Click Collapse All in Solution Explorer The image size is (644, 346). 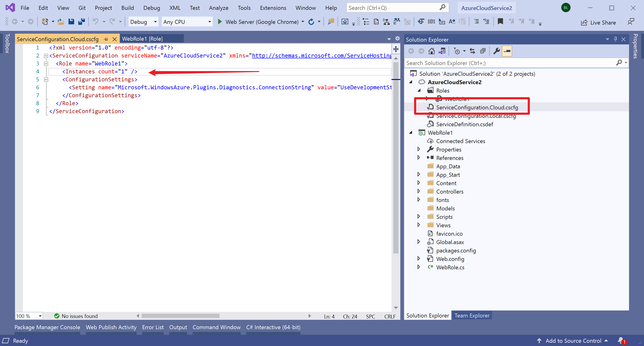pos(483,51)
